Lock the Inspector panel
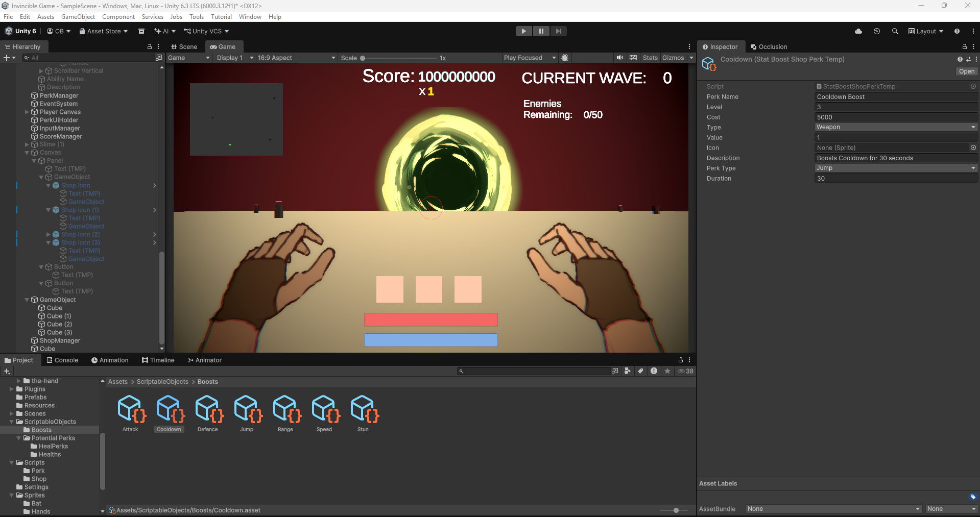980x517 pixels. (x=965, y=46)
